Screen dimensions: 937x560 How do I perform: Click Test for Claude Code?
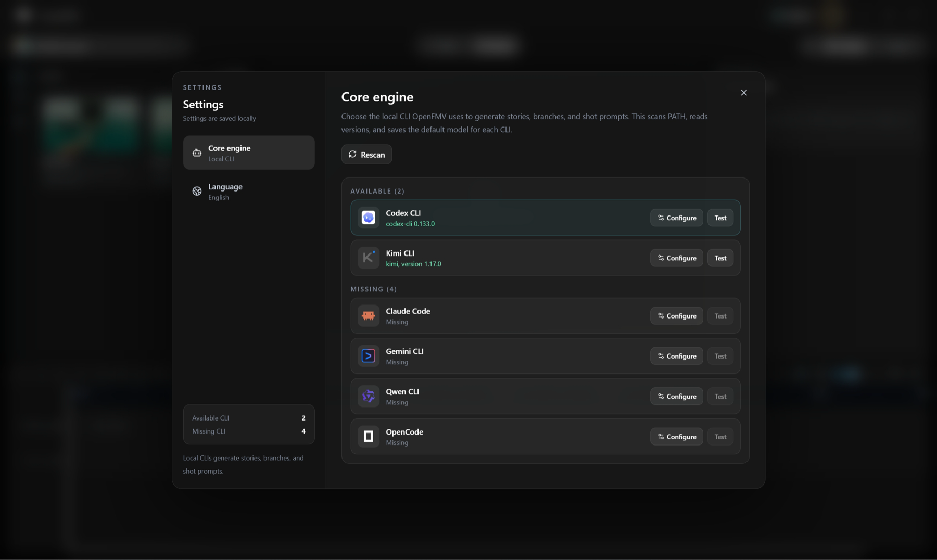click(x=720, y=315)
